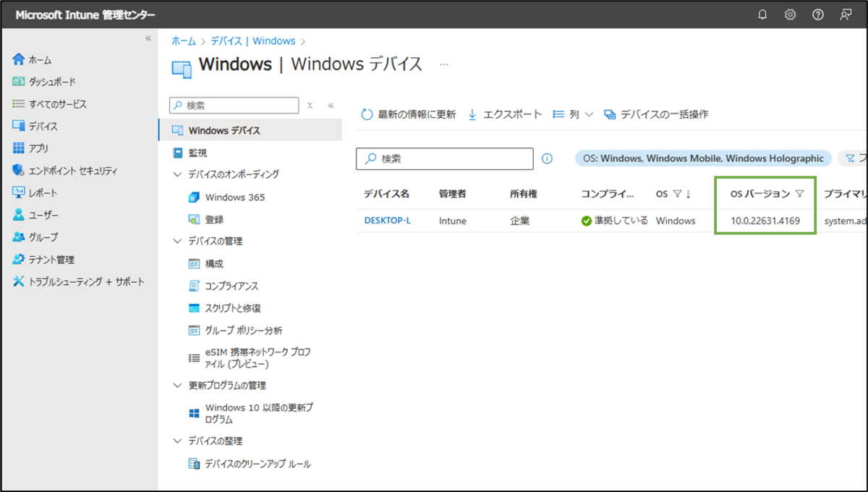Click the 準拠している compliance status cell
Image resolution: width=868 pixels, height=492 pixels.
pyautogui.click(x=615, y=221)
